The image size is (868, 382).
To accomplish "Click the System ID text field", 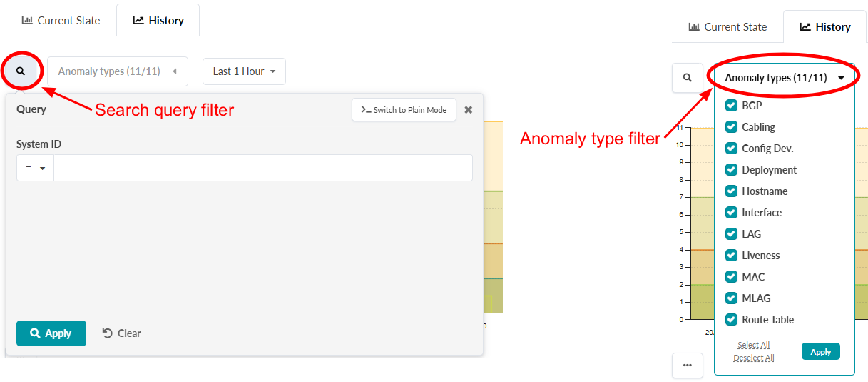I will coord(262,168).
